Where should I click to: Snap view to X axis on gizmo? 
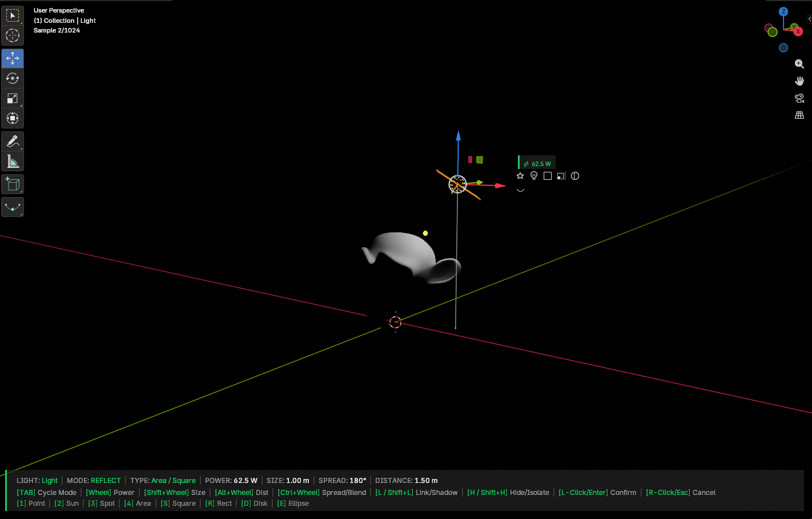(x=798, y=31)
